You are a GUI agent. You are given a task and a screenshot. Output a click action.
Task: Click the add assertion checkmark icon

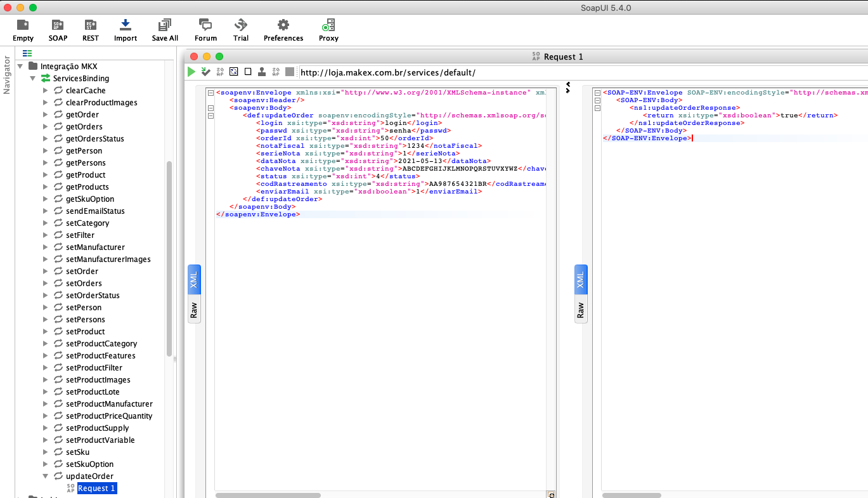206,72
